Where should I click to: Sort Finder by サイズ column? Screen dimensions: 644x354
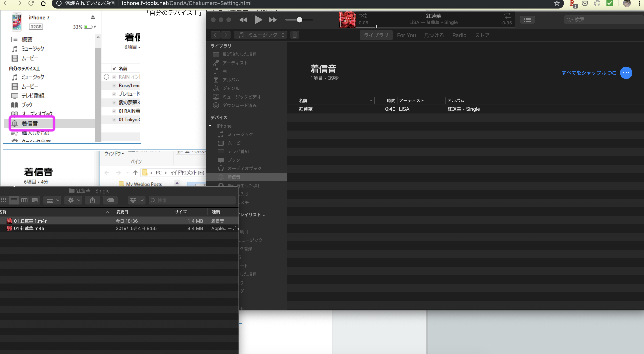tap(189, 212)
